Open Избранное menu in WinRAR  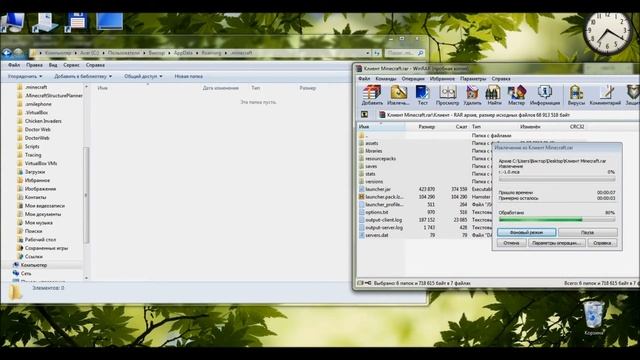[442, 79]
